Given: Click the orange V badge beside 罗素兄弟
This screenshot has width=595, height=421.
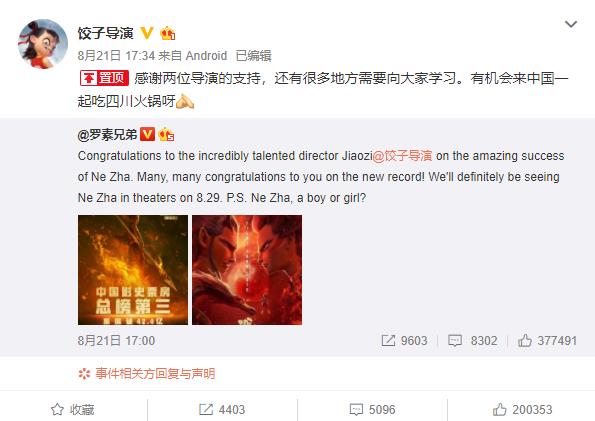Looking at the screenshot, I should pos(147,134).
